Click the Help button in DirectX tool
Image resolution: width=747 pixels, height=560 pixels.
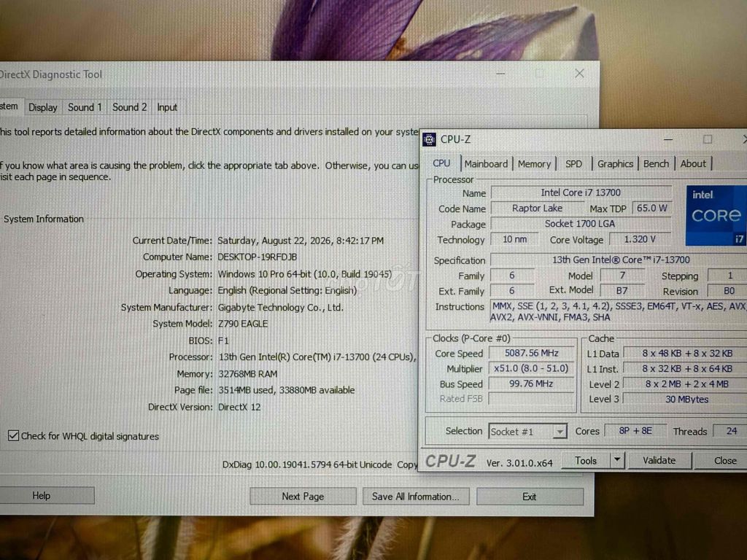coord(42,496)
